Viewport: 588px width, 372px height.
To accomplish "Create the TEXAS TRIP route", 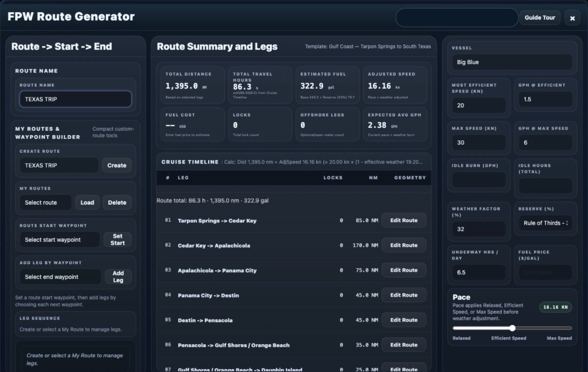I will 117,165.
